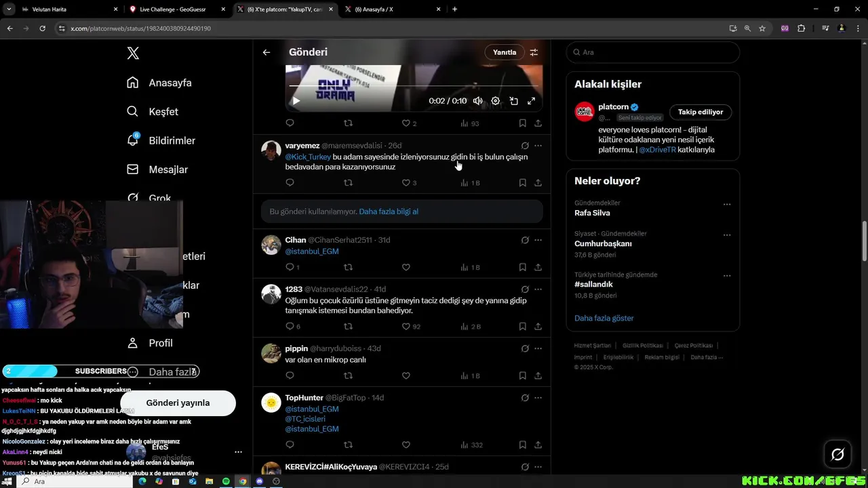The width and height of the screenshot is (868, 488).
Task: Open @xDriveTR link in platcorn bio
Action: click(x=657, y=150)
